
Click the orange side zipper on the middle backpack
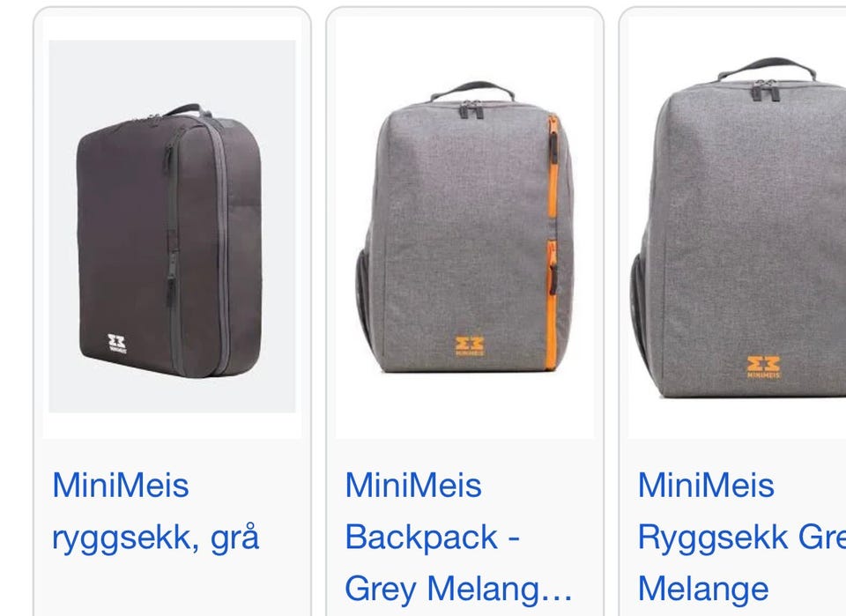(553, 242)
